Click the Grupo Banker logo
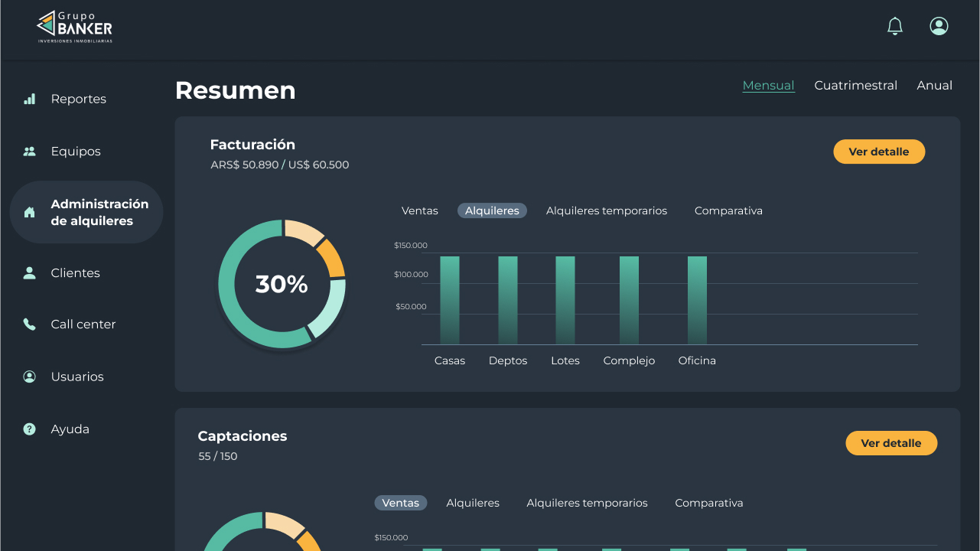This screenshot has height=551, width=980. point(75,27)
